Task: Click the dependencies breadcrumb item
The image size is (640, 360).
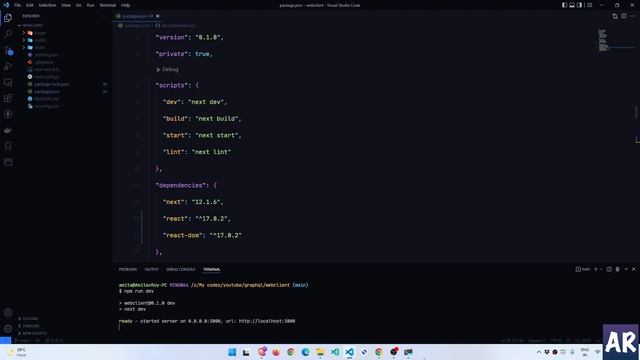Action: 176,25
